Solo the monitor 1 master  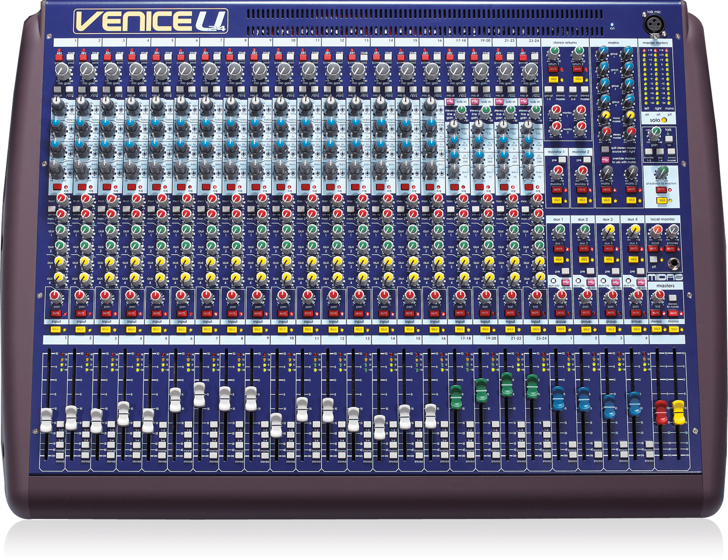(557, 200)
